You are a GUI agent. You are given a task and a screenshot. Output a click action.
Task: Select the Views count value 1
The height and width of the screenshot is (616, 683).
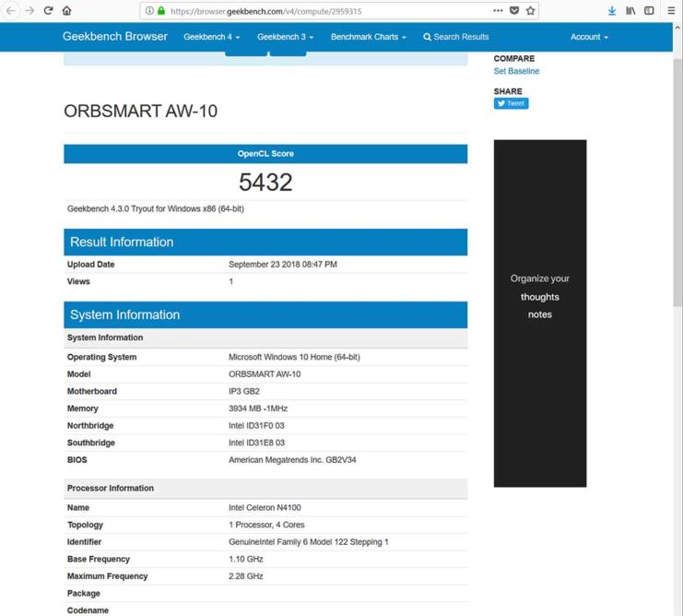tap(230, 281)
